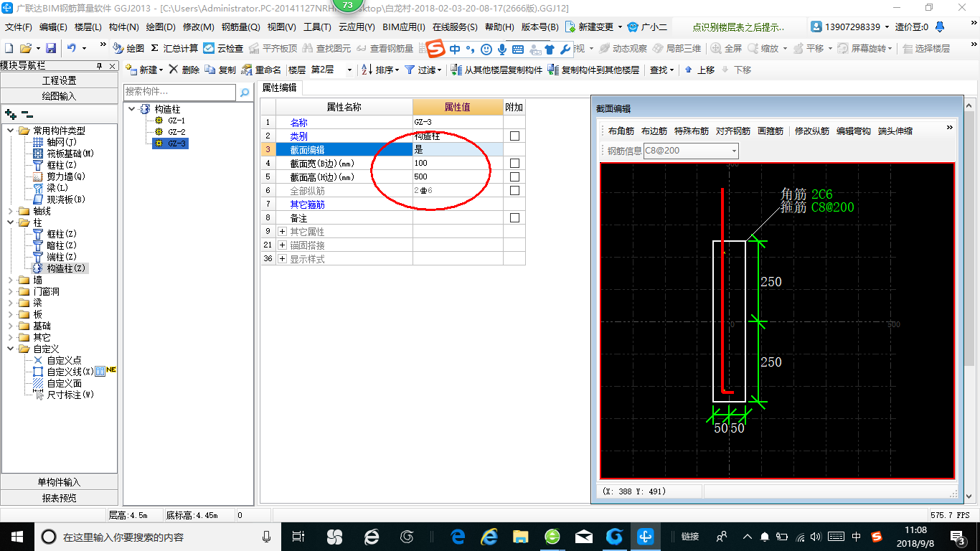Click the 单构件输入 navigation button
This screenshot has width=980, height=551.
[60, 482]
